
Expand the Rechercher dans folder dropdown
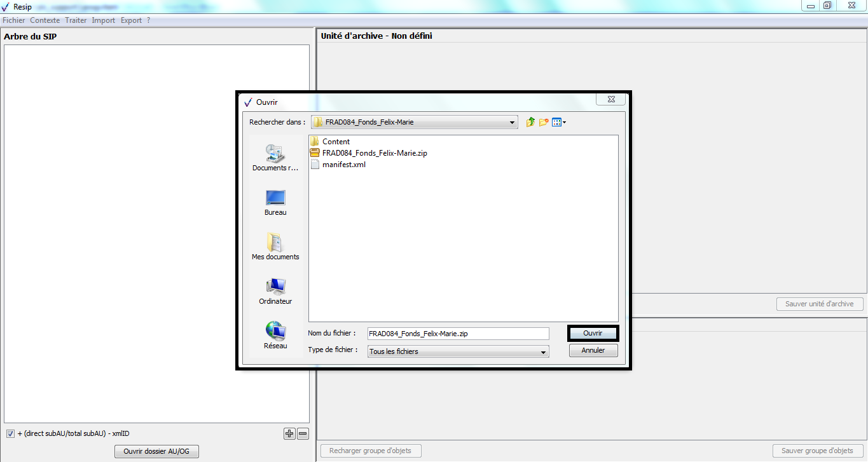[512, 123]
